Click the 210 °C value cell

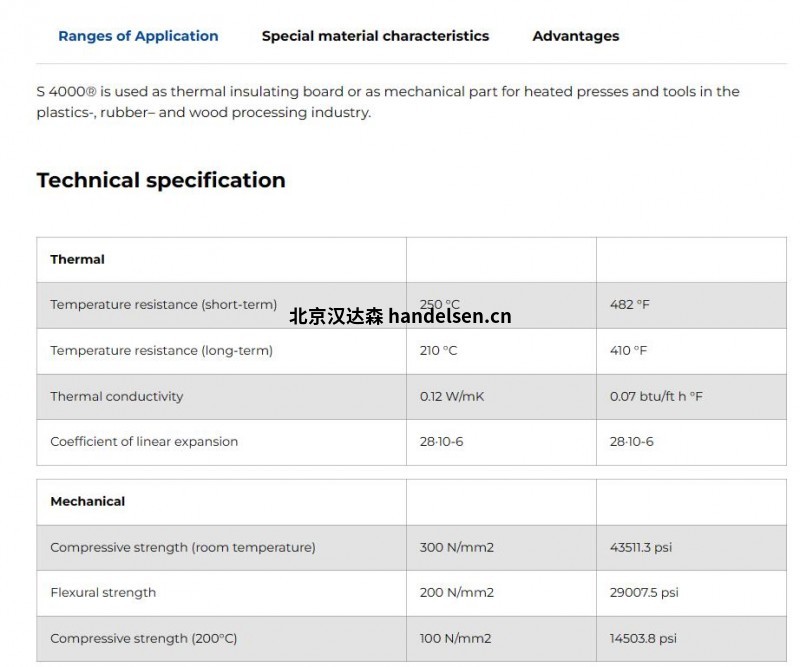pos(439,350)
